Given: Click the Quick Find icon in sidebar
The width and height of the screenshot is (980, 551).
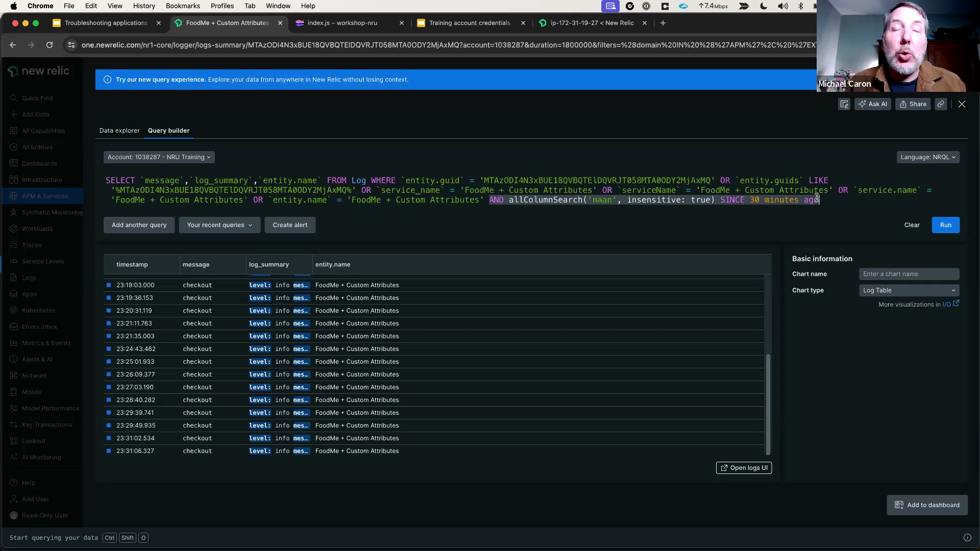Looking at the screenshot, I should coord(13,97).
